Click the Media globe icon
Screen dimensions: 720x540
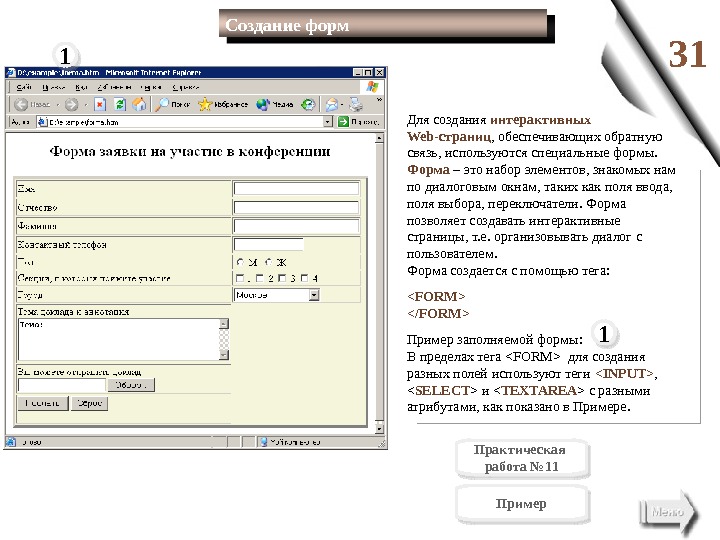(x=262, y=105)
